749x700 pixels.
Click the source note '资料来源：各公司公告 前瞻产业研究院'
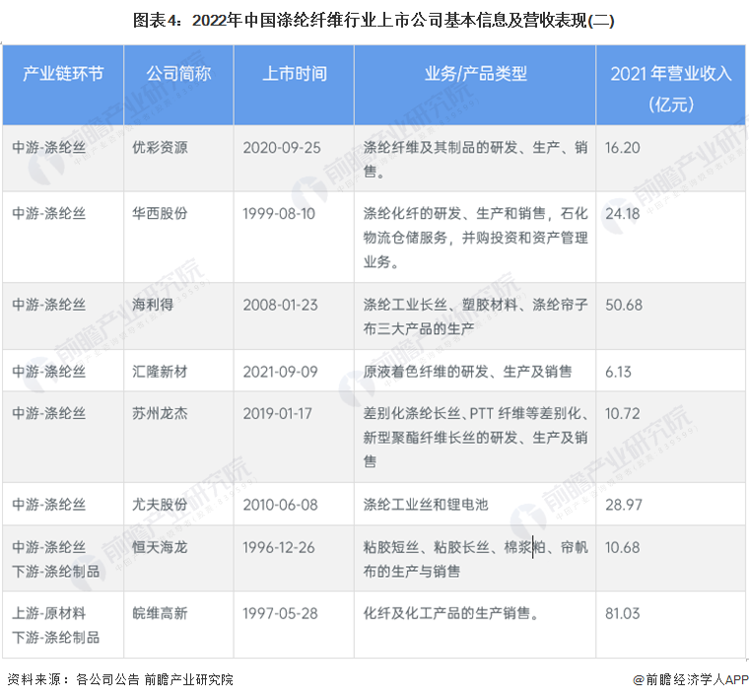(x=120, y=679)
